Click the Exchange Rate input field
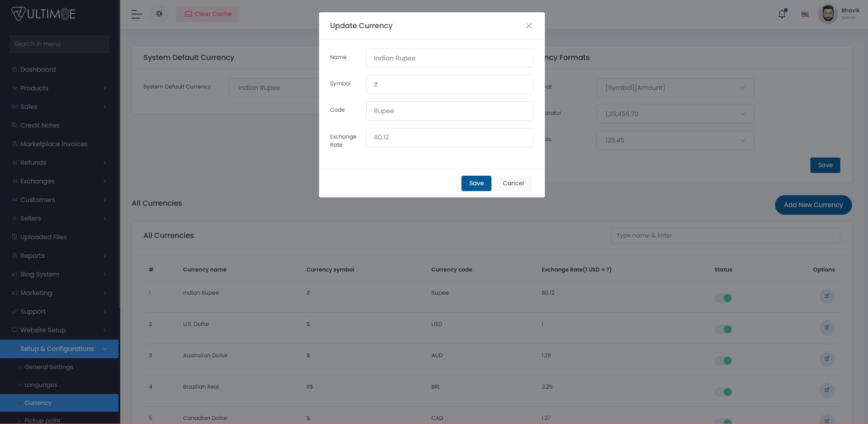This screenshot has height=424, width=868. click(449, 138)
